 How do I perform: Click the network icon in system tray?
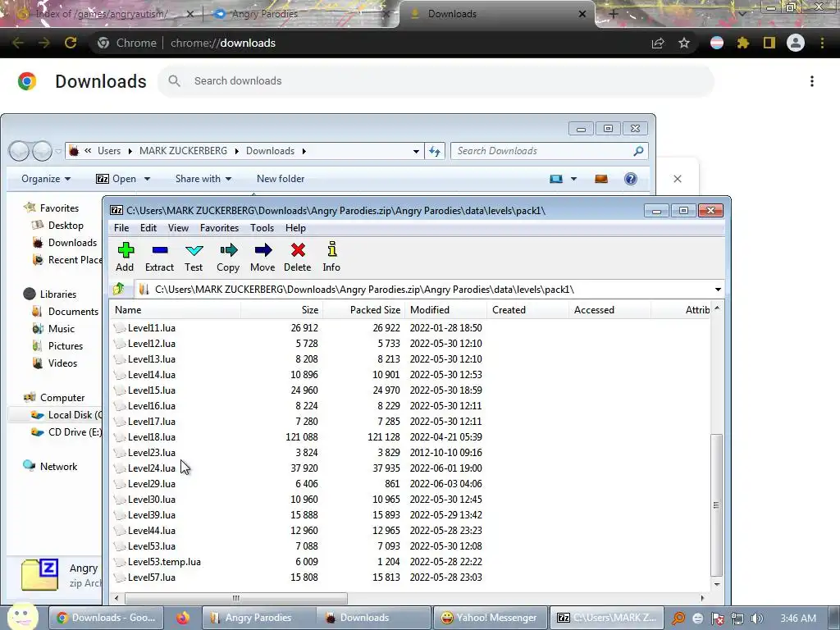[x=737, y=619]
